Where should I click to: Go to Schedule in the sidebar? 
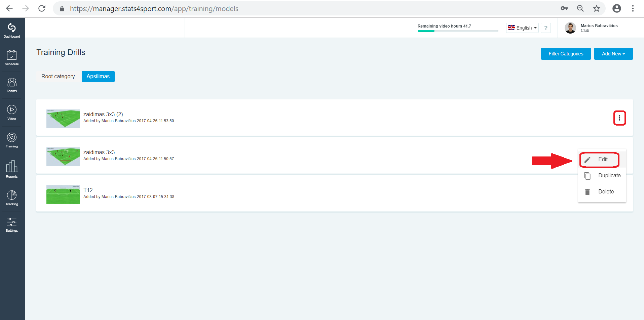(x=12, y=58)
